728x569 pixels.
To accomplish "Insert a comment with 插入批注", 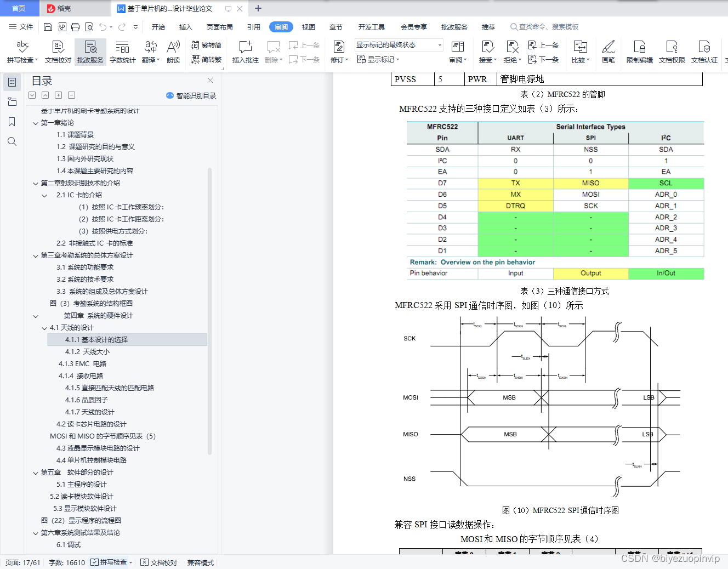I will (x=245, y=52).
